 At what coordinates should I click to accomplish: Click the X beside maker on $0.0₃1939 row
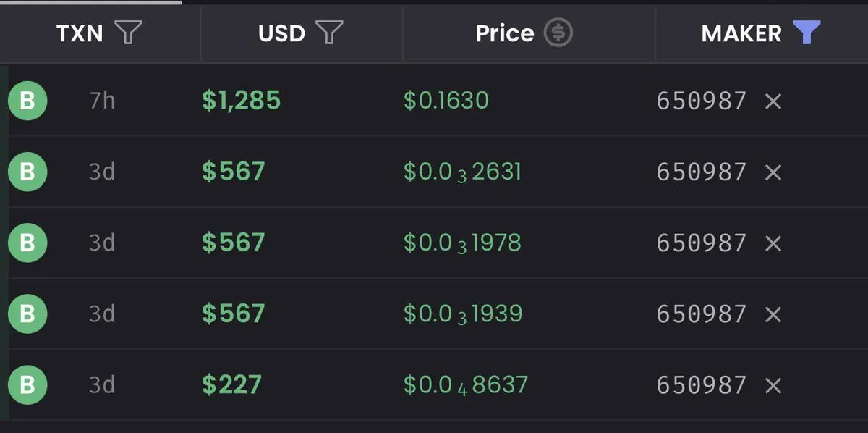(773, 314)
